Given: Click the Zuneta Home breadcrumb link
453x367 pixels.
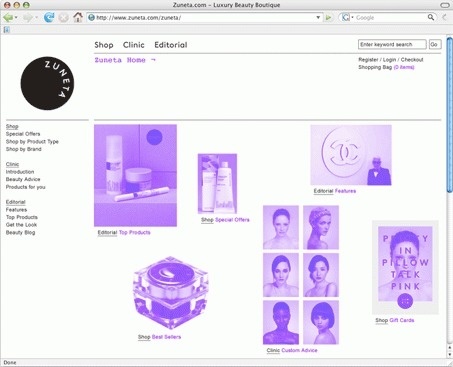Looking at the screenshot, I should 125,60.
